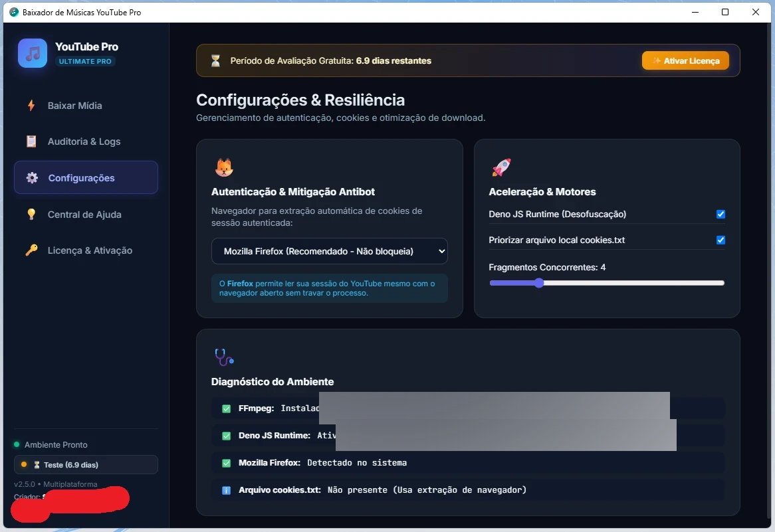Click the blue info icon by cookies.txt
This screenshot has width=775, height=532.
tap(227, 490)
